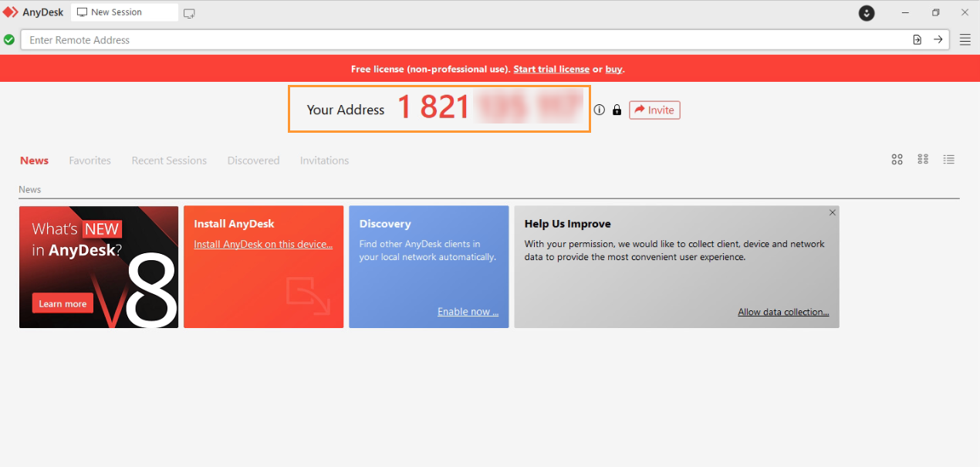Click the green connection status icon
980x467 pixels.
9,40
